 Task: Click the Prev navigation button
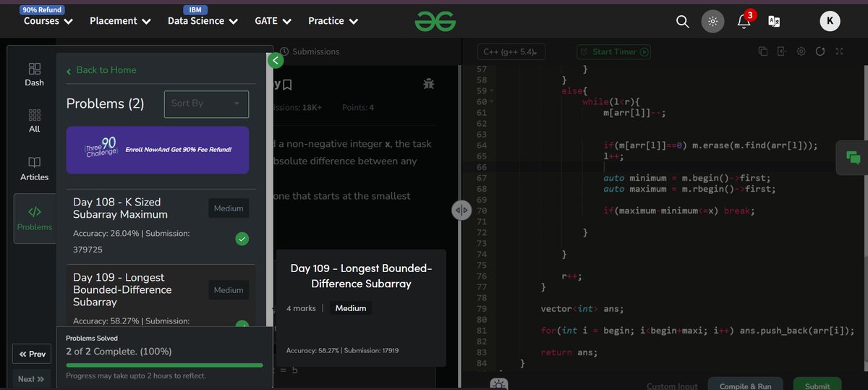click(x=32, y=354)
